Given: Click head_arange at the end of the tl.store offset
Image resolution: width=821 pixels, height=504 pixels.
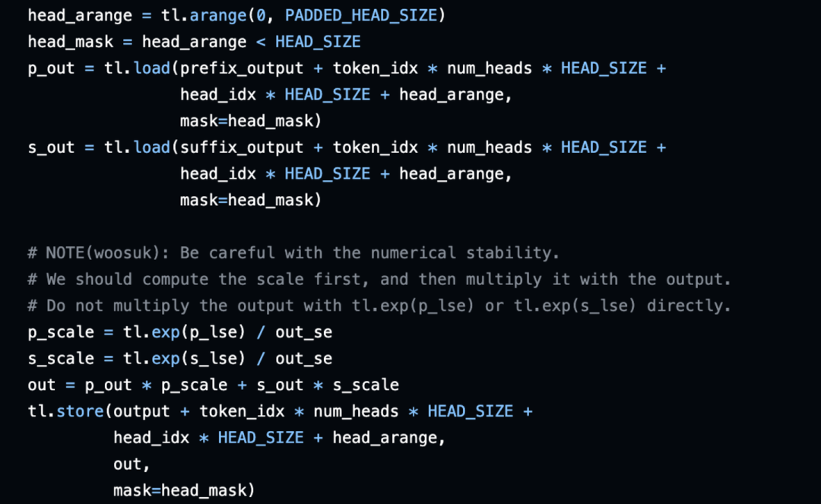Looking at the screenshot, I should [x=385, y=438].
